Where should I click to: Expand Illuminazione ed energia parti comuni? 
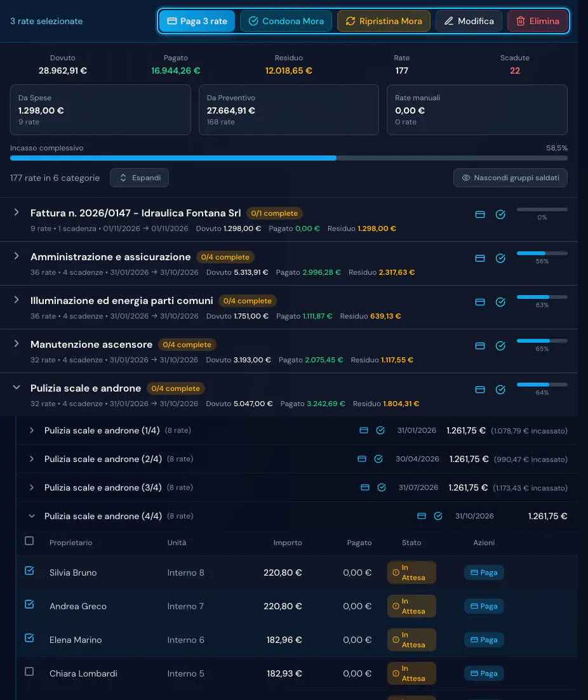coord(17,300)
